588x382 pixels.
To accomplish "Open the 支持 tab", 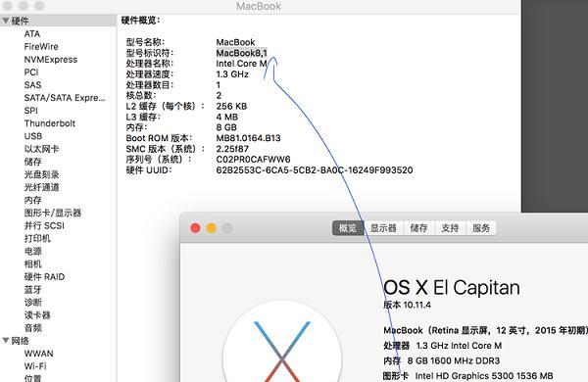I will (450, 228).
